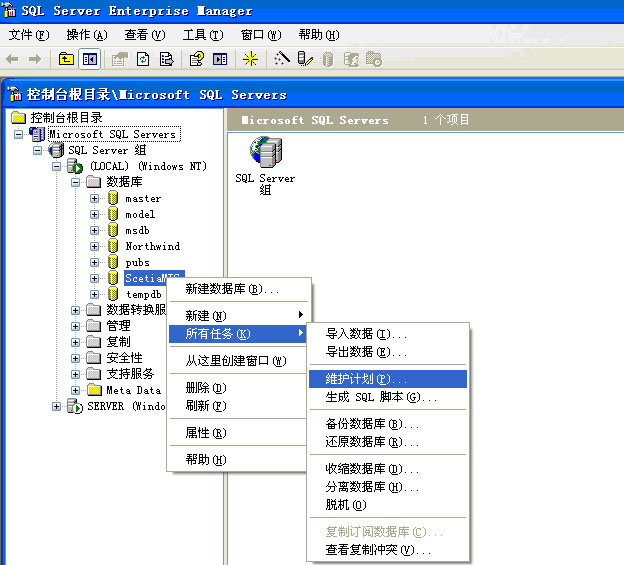The image size is (624, 565).
Task: Expand the master database node
Action: [x=95, y=198]
